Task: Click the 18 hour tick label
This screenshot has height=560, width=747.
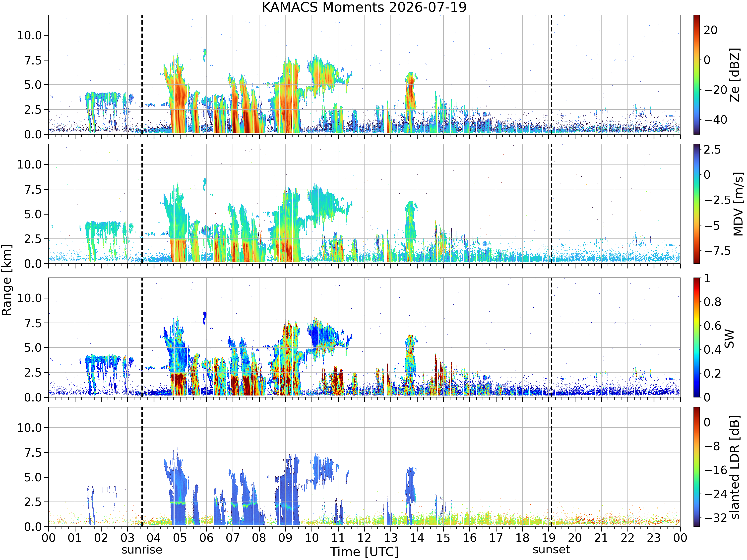Action: [x=522, y=538]
